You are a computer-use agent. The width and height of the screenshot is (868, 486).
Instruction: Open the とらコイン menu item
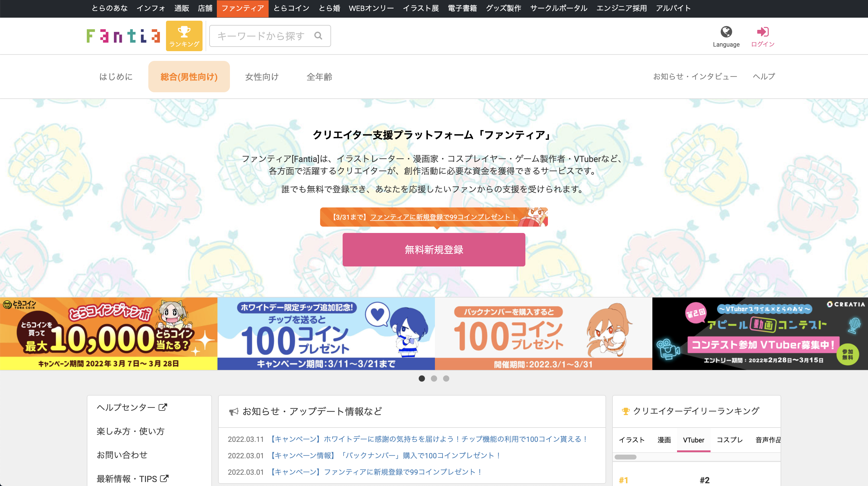click(x=291, y=9)
